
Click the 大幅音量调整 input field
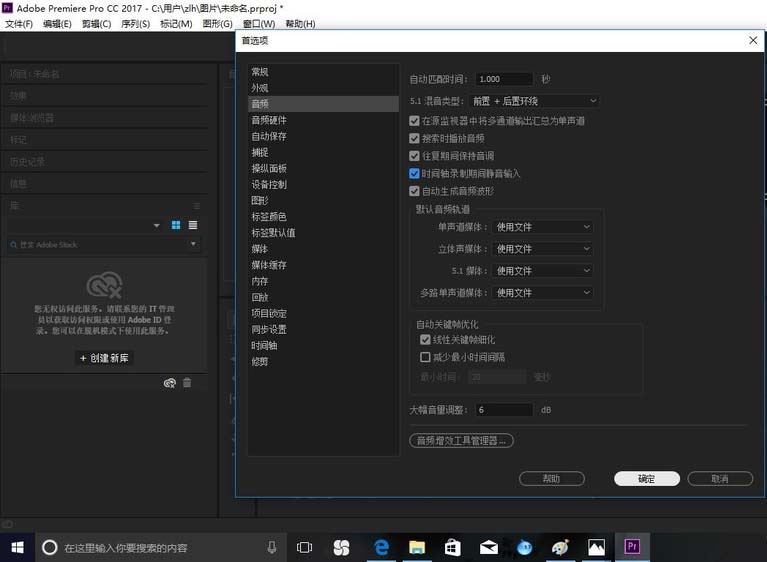[x=504, y=410]
